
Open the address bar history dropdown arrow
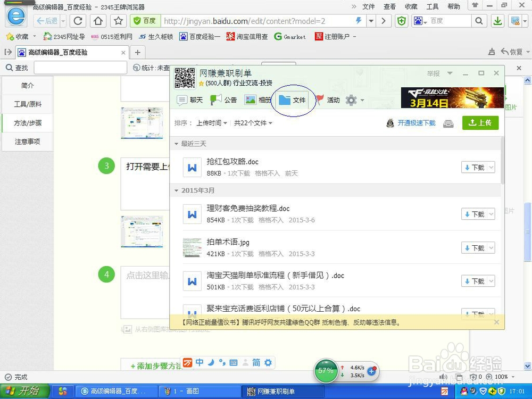coord(371,21)
